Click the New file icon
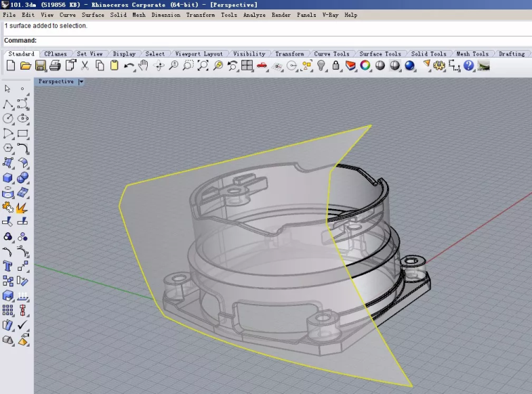The image size is (532, 394). click(x=10, y=66)
